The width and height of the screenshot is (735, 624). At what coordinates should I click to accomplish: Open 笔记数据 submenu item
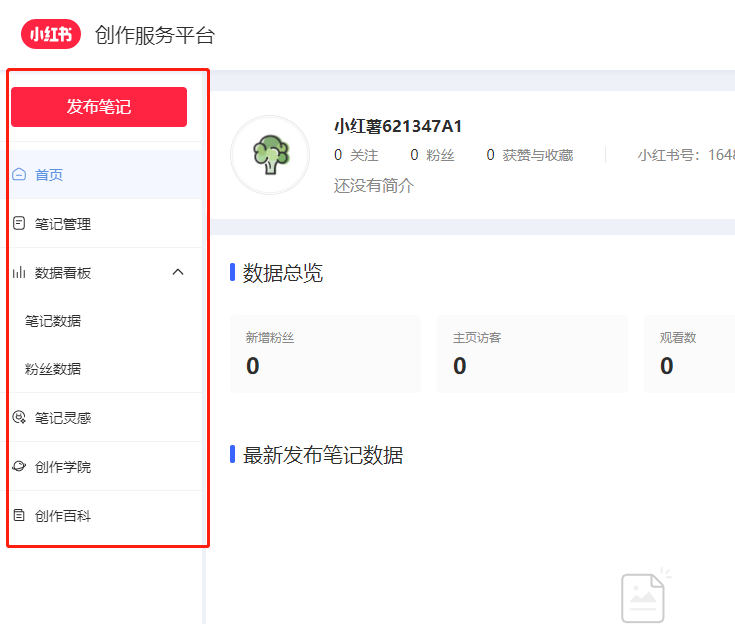click(53, 321)
